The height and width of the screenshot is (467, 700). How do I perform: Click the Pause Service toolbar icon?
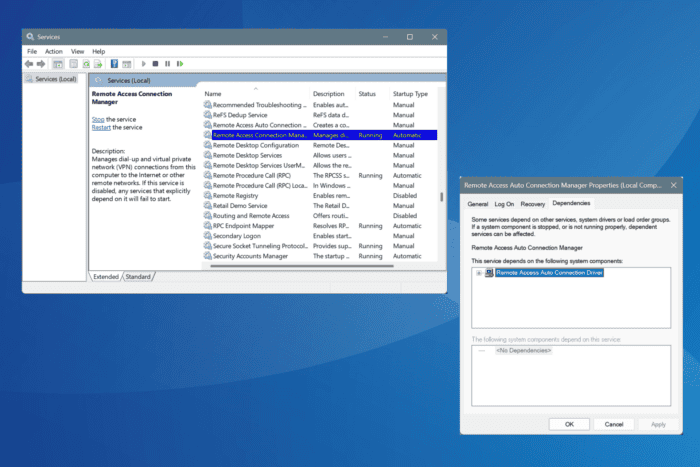click(167, 64)
